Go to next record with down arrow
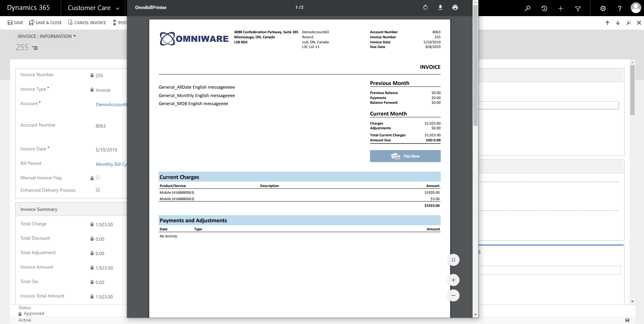The width and height of the screenshot is (644, 324). [618, 23]
